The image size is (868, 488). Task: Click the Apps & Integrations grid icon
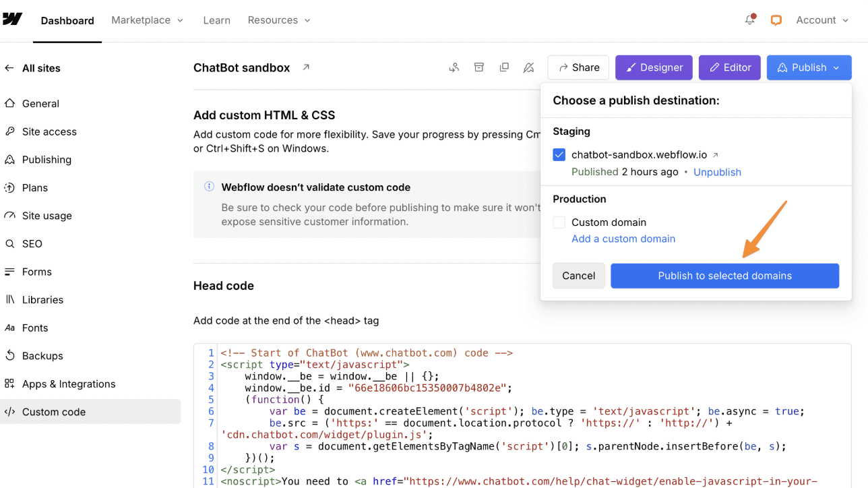click(9, 384)
